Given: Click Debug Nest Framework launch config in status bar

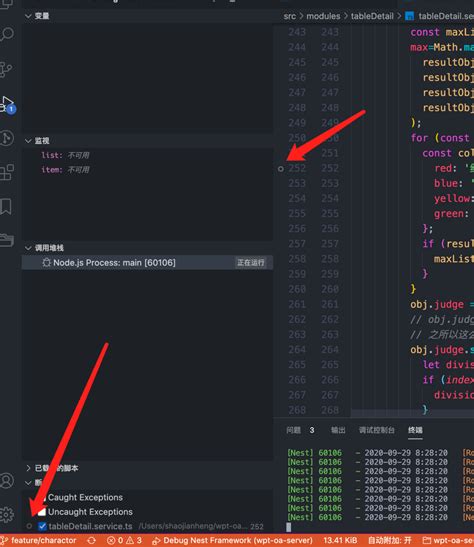Looking at the screenshot, I should click(233, 540).
